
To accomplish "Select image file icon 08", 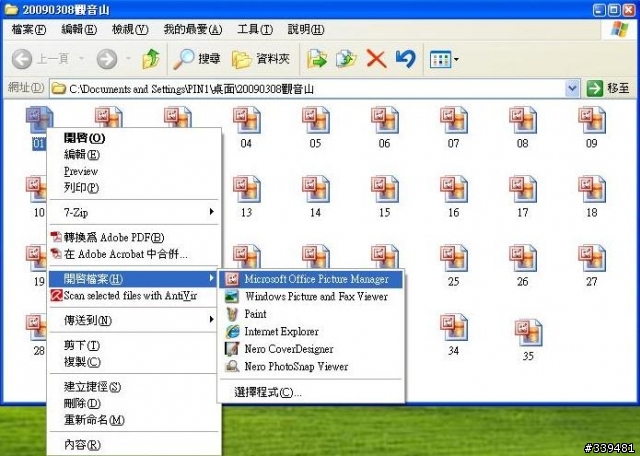I will pos(522,120).
